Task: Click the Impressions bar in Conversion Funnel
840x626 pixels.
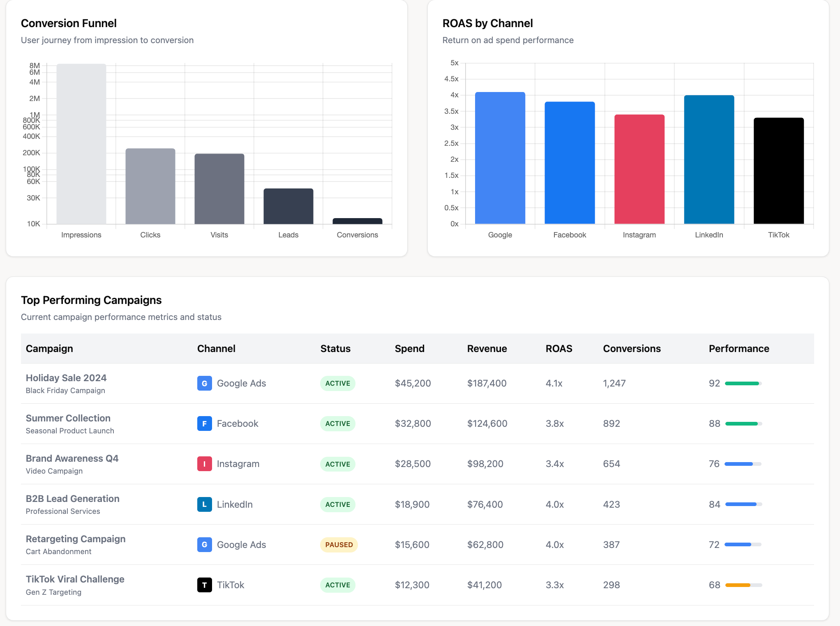Action: pos(81,144)
